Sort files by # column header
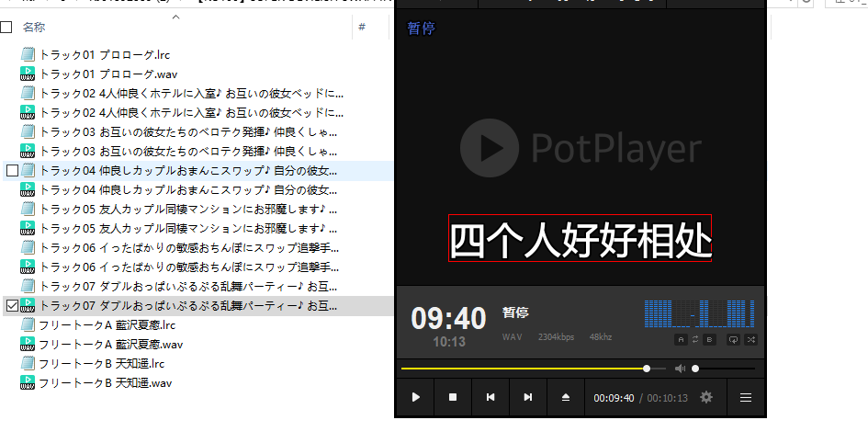The image size is (868, 443). coord(362,27)
